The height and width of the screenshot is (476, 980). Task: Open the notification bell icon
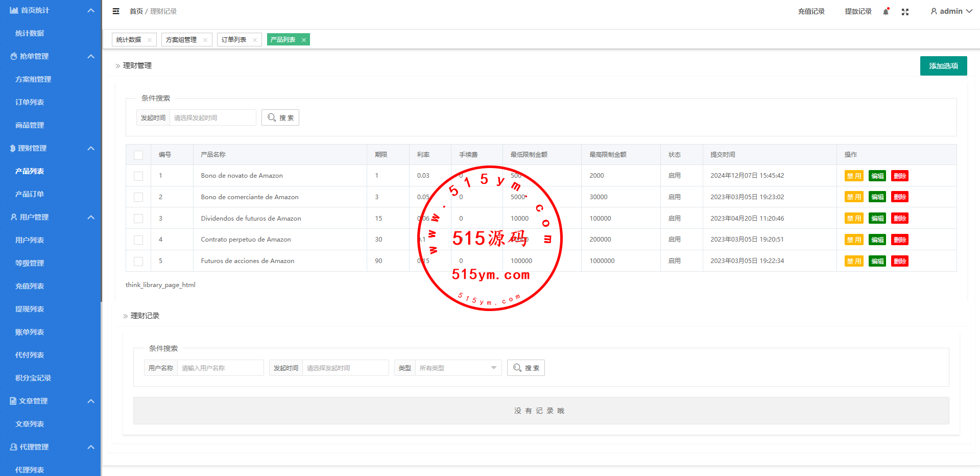pyautogui.click(x=886, y=11)
